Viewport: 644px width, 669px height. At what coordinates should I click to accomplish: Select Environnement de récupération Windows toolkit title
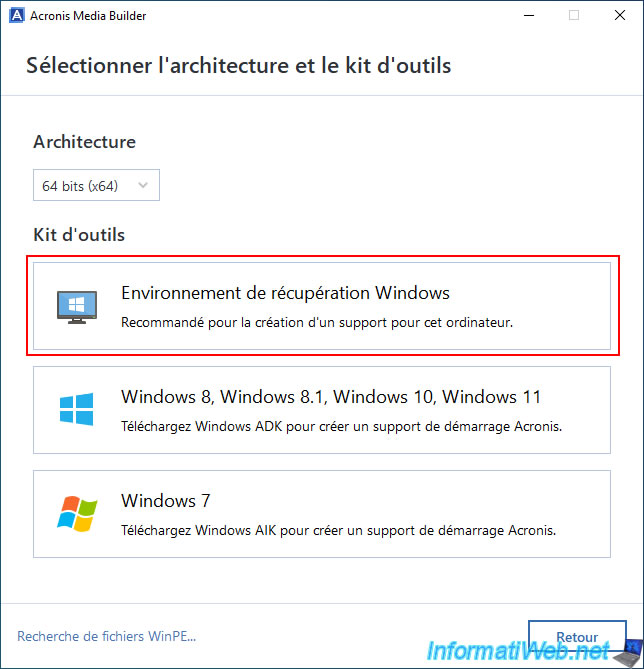pos(285,293)
